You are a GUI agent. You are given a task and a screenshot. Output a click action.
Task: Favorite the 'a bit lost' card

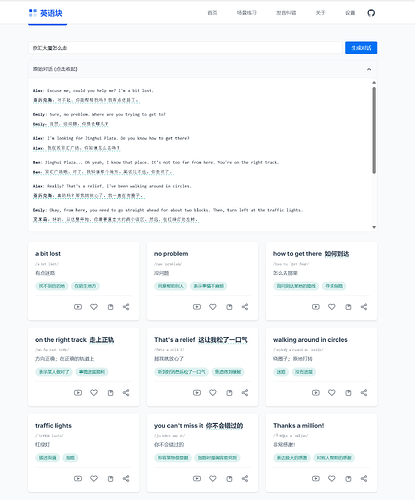(x=94, y=307)
